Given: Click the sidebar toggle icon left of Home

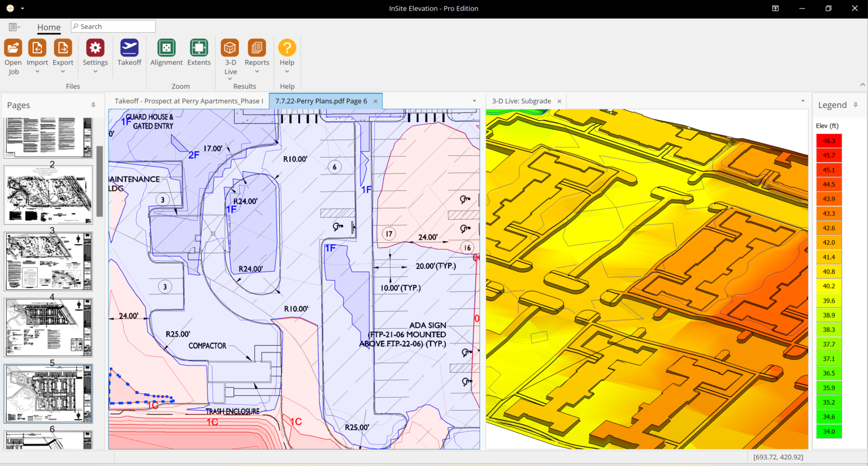Looking at the screenshot, I should [14, 27].
